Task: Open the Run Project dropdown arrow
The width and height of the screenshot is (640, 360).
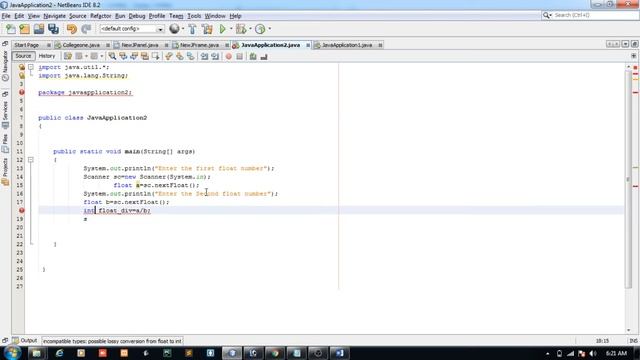Action: 231,29
